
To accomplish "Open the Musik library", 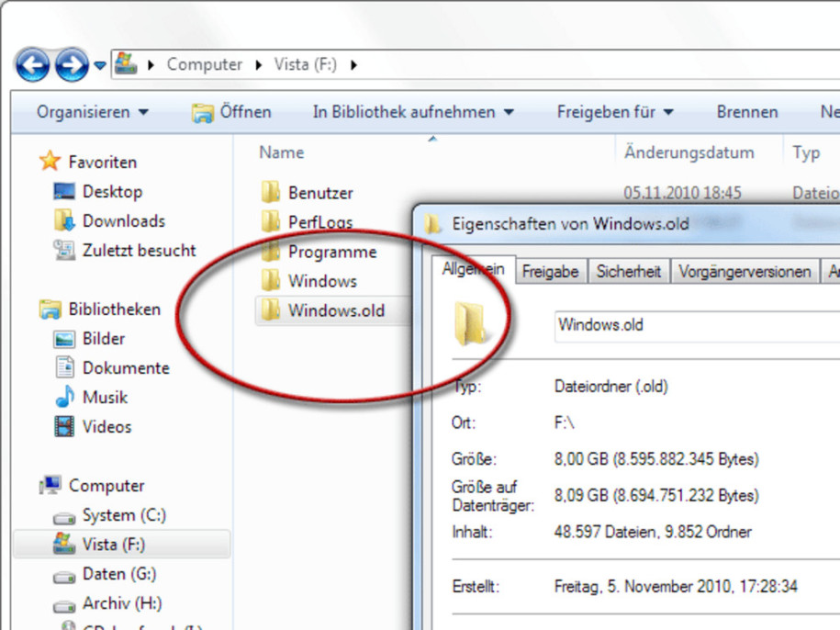I will pos(105,398).
